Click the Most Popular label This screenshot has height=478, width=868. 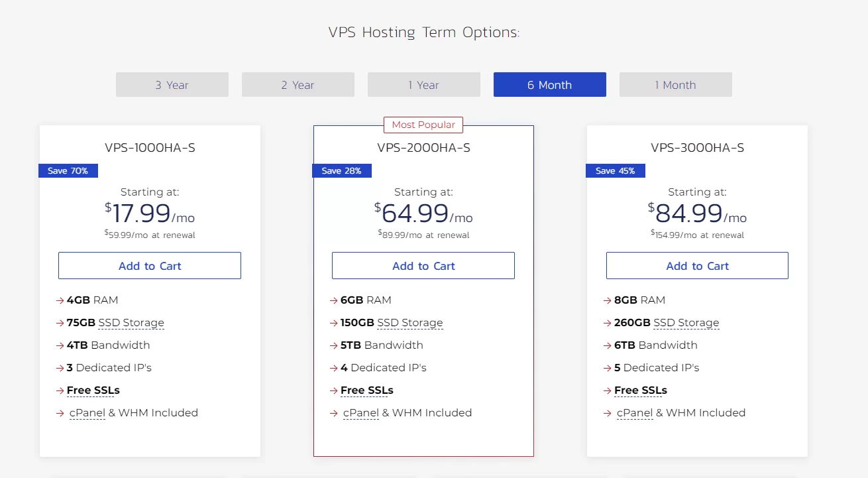coord(423,125)
